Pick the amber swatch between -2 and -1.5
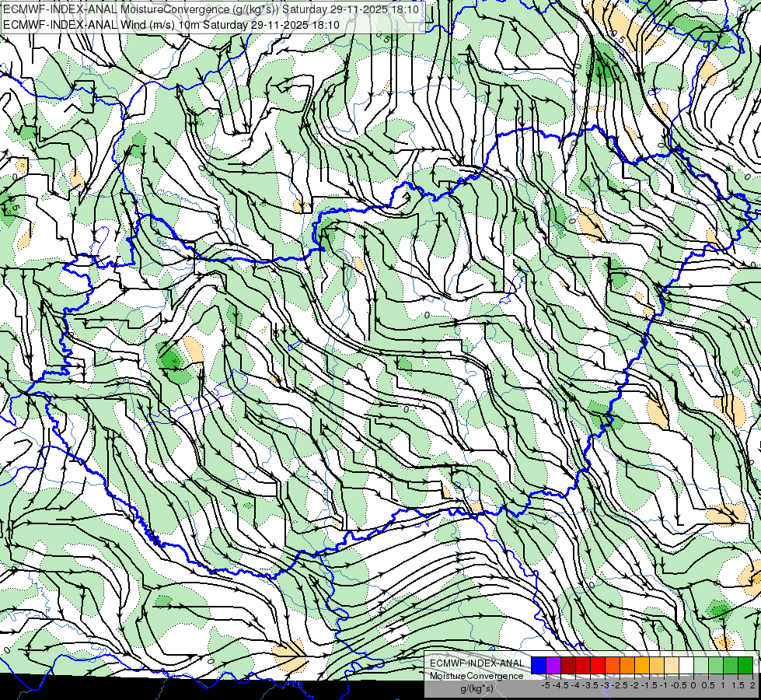 (642, 665)
